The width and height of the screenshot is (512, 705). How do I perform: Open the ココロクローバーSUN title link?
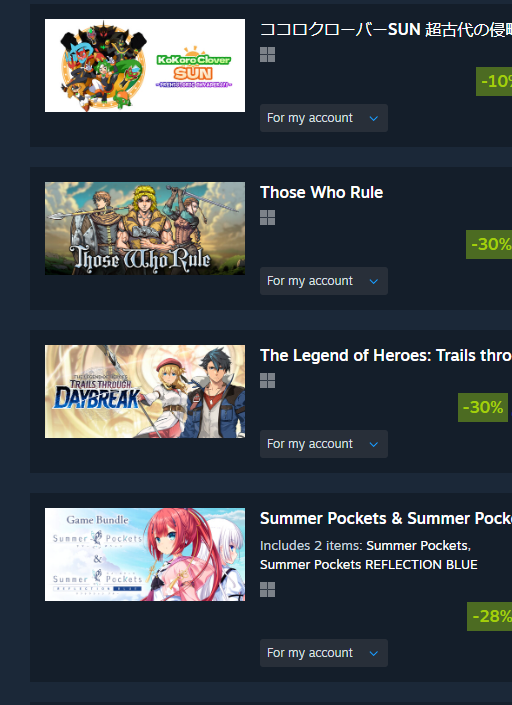pos(386,30)
